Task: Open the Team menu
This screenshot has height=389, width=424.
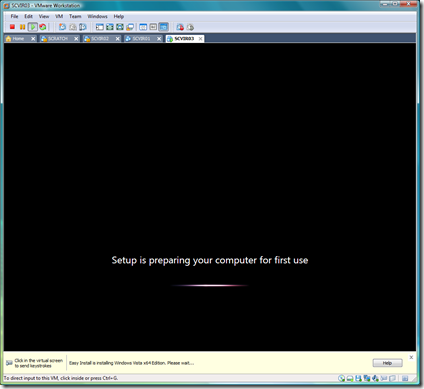Action: (x=75, y=16)
